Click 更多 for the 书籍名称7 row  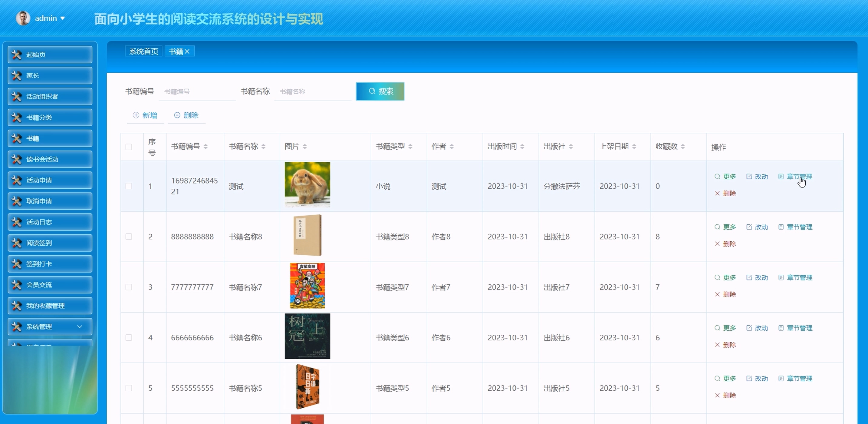pos(725,278)
